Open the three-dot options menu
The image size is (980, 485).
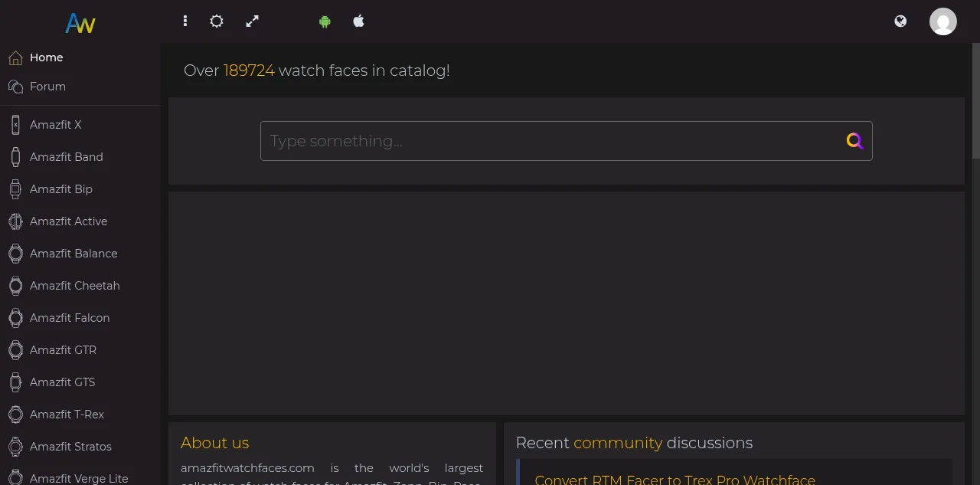pos(185,21)
